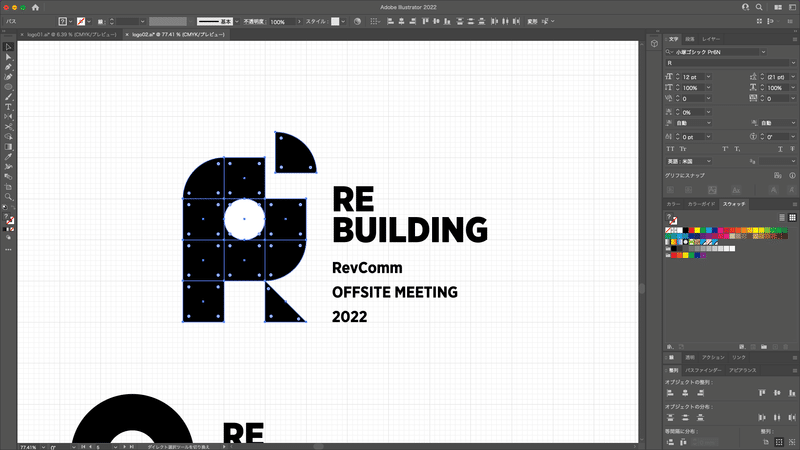Image resolution: width=800 pixels, height=450 pixels.
Task: Click the font size 12 pt field
Action: pyautogui.click(x=693, y=77)
